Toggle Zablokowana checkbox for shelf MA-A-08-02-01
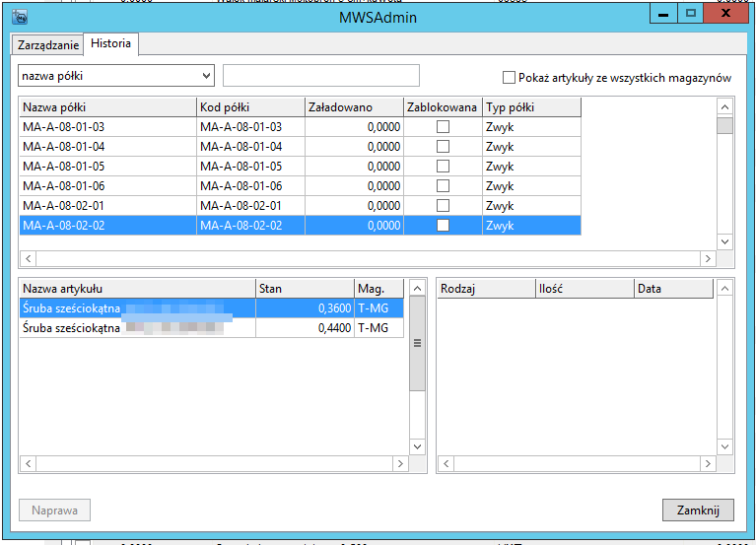This screenshot has height=545, width=756. [443, 206]
